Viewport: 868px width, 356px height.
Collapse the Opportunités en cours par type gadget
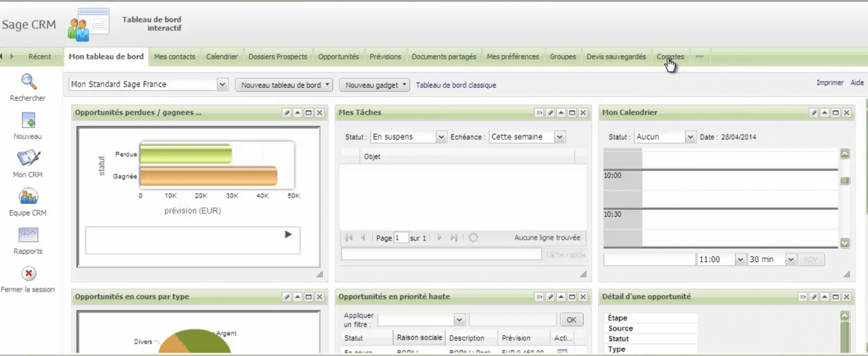(x=298, y=297)
